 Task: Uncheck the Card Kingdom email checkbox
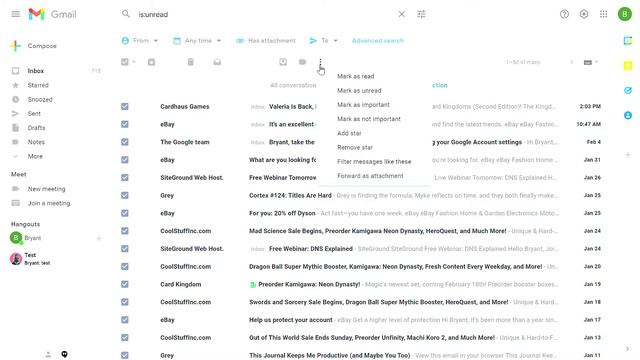tap(125, 284)
